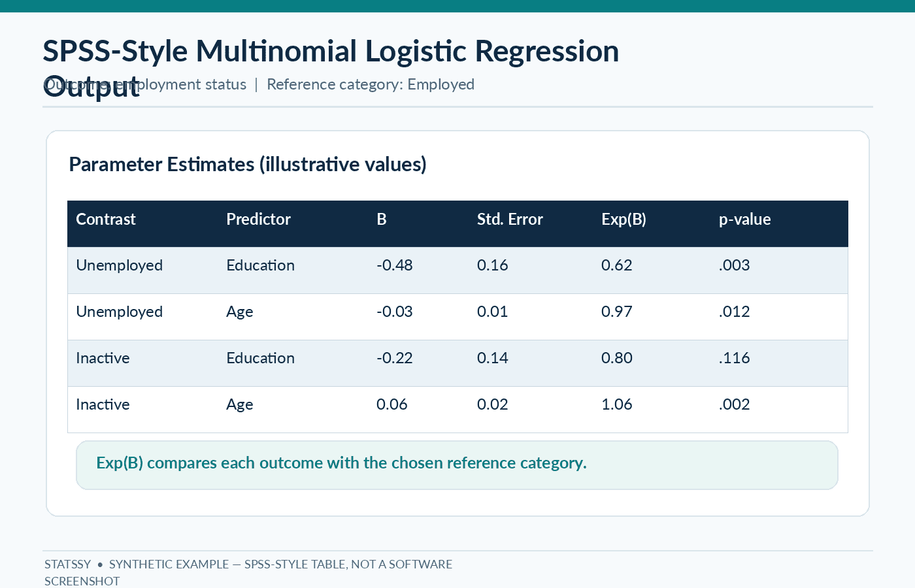Click the p-value '.002'

point(735,404)
